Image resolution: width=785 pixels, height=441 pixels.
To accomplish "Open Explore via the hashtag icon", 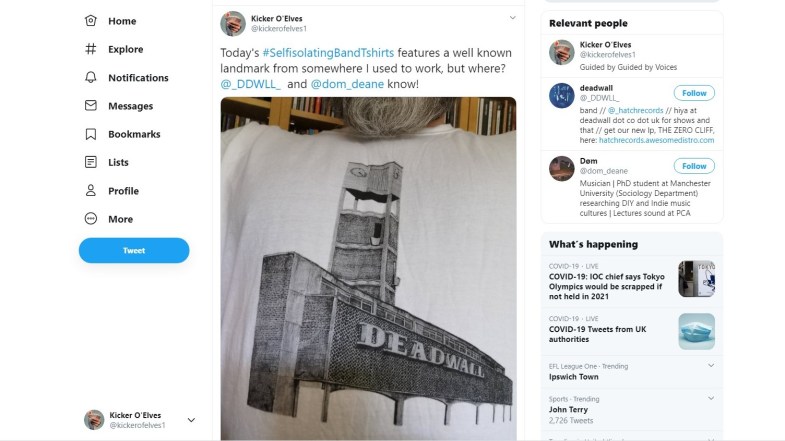I will (x=91, y=49).
